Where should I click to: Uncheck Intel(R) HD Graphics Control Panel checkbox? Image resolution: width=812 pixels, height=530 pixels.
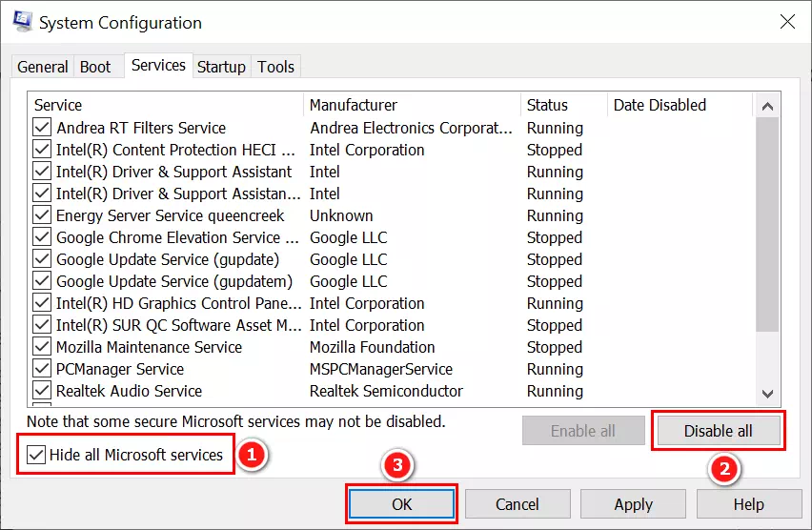pos(42,303)
